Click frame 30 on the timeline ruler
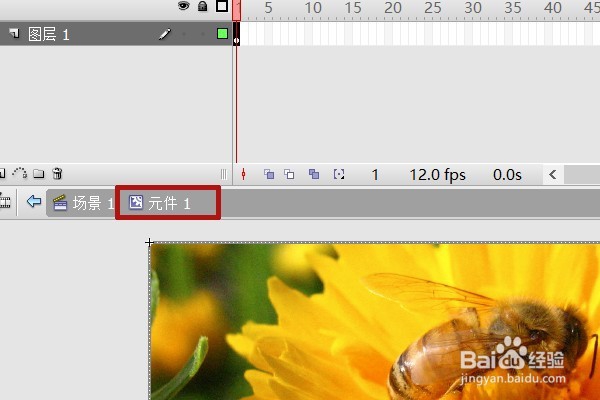The width and height of the screenshot is (600, 400). 473,7
